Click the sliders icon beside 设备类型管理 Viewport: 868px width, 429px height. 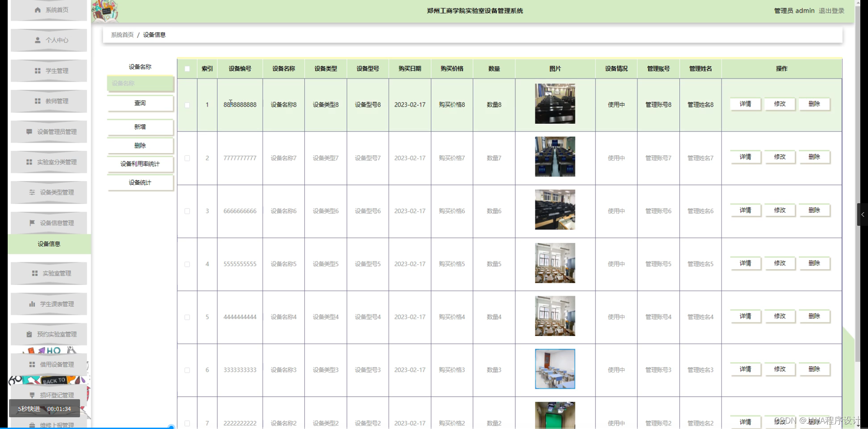32,192
